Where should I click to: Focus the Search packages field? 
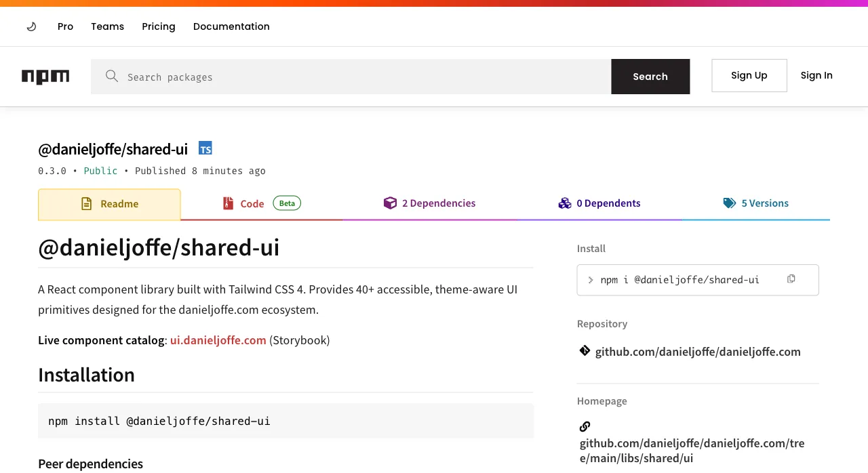click(351, 77)
